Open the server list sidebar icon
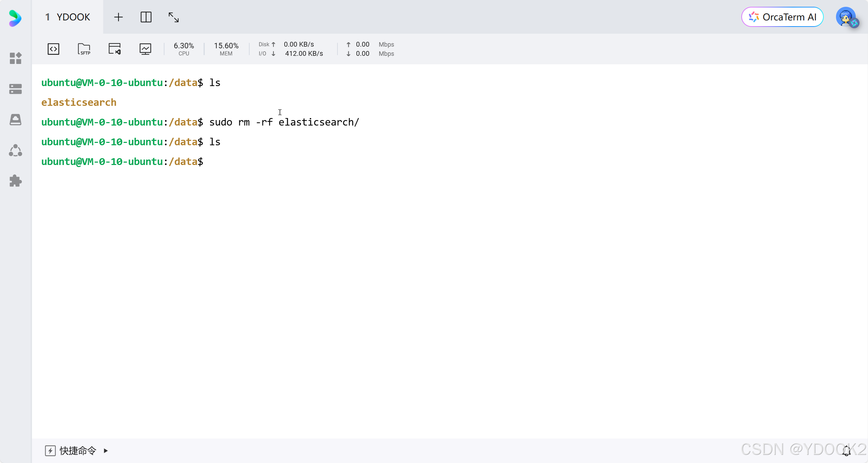 point(15,89)
